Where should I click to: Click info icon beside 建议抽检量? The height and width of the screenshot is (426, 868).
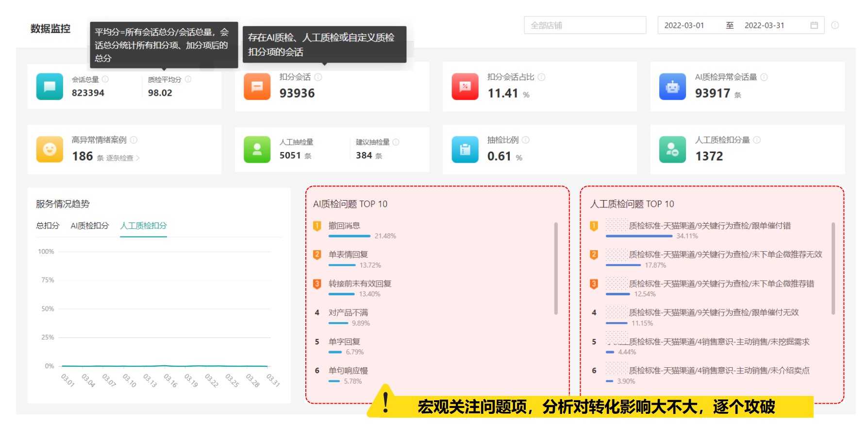396,142
